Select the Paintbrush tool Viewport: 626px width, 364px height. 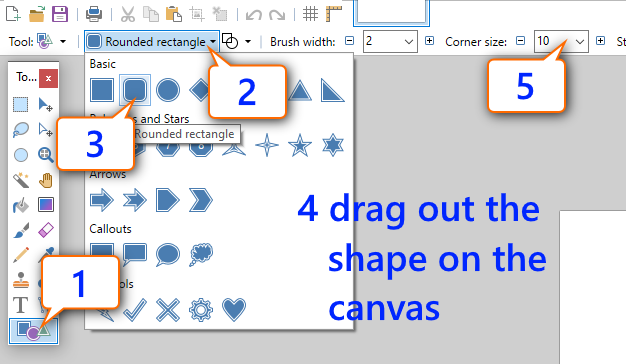(x=21, y=230)
